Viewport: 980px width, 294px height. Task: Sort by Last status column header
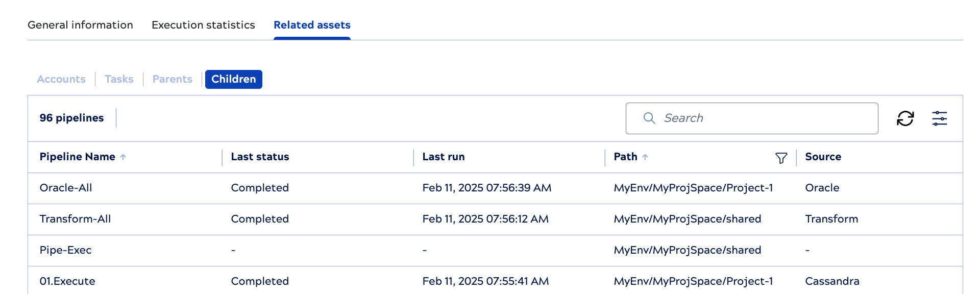(x=260, y=157)
